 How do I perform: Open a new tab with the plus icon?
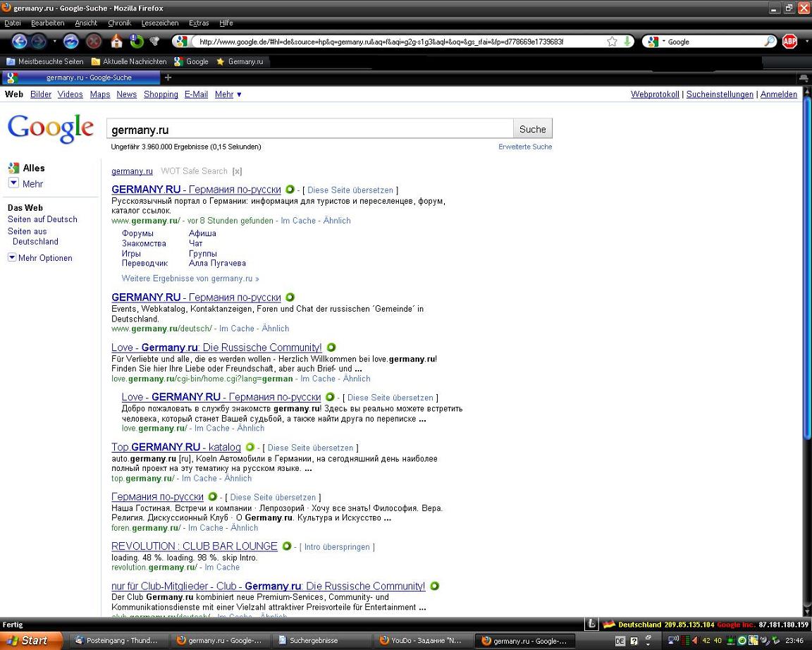tap(168, 78)
